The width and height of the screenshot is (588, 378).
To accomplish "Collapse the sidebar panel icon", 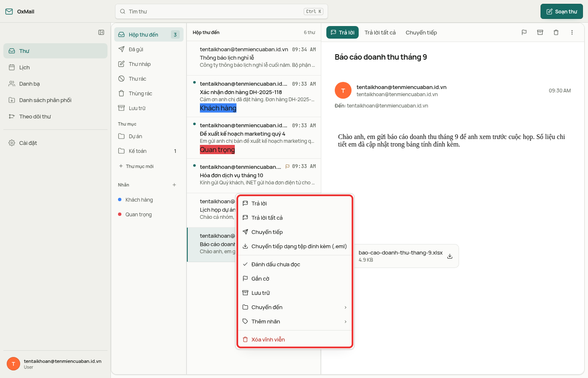I will pyautogui.click(x=101, y=32).
